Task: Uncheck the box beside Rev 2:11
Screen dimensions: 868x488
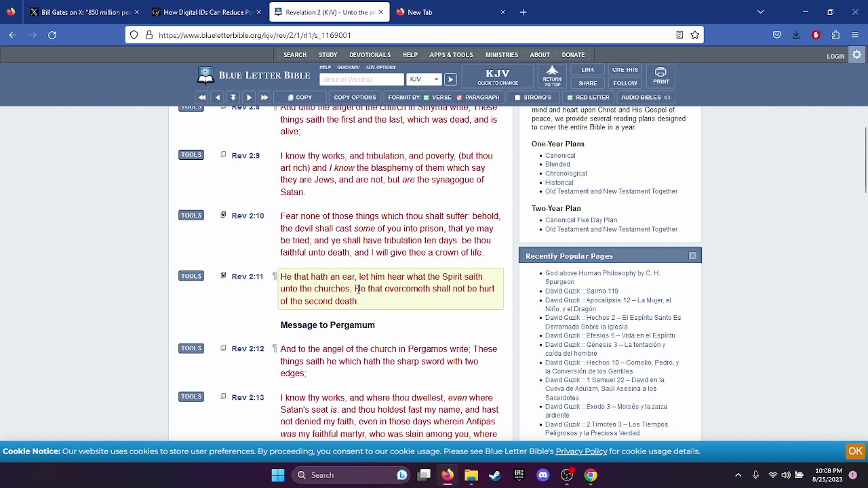Action: tap(223, 275)
